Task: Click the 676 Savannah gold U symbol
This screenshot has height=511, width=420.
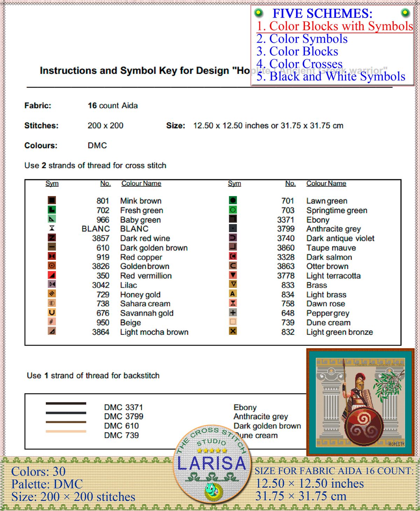Action: point(52,312)
